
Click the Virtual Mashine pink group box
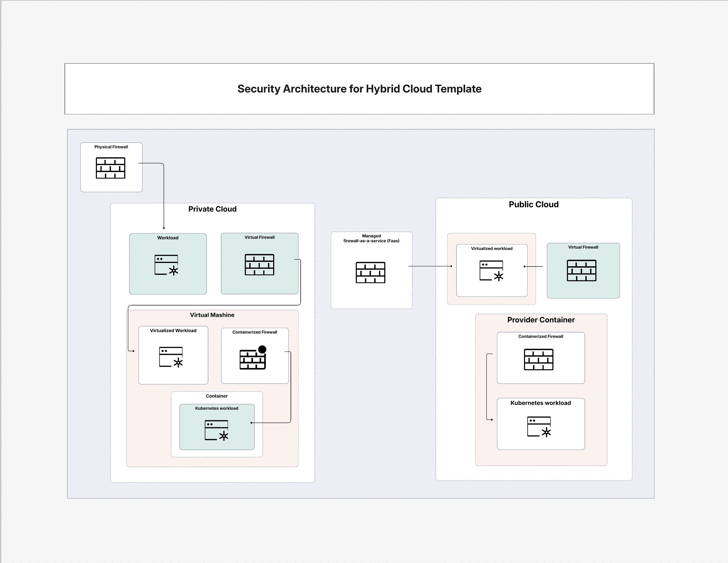[x=212, y=315]
